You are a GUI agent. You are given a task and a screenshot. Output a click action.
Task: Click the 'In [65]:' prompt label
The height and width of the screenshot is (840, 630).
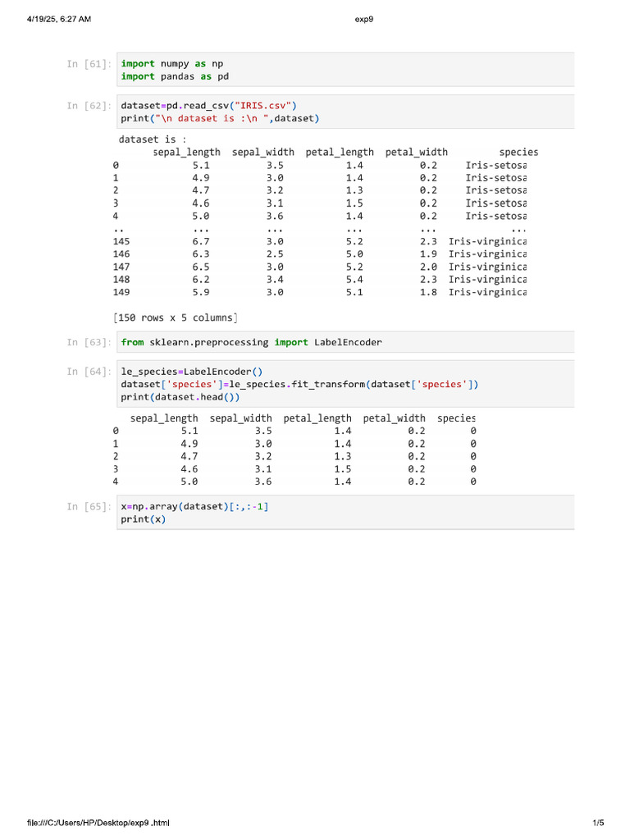pyautogui.click(x=89, y=506)
